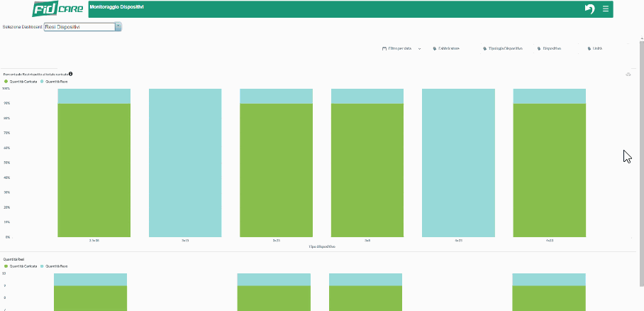Click the tag icon next to Tipologia Dispositivo

(485, 48)
